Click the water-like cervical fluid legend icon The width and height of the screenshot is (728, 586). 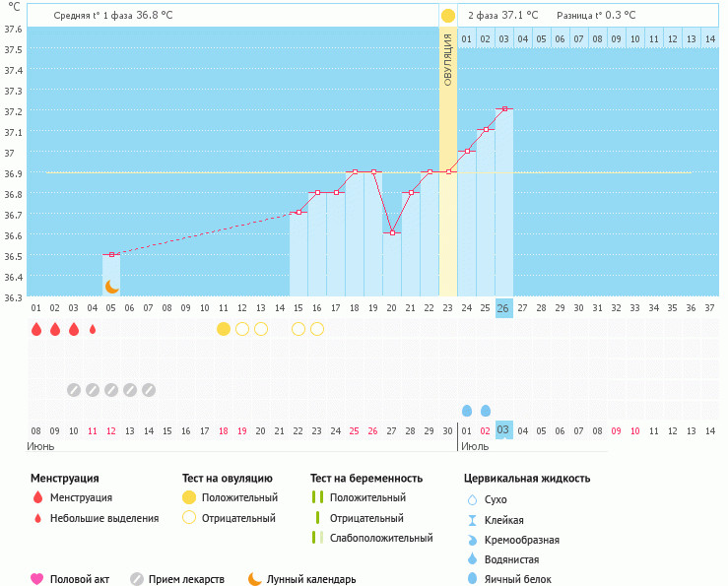[x=471, y=559]
